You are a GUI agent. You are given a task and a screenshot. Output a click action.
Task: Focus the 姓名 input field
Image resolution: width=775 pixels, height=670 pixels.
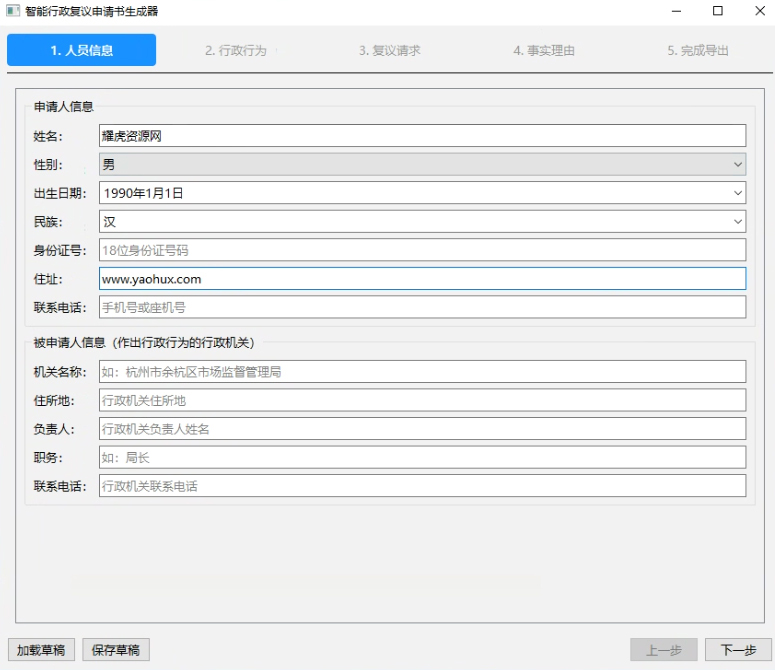tap(421, 136)
